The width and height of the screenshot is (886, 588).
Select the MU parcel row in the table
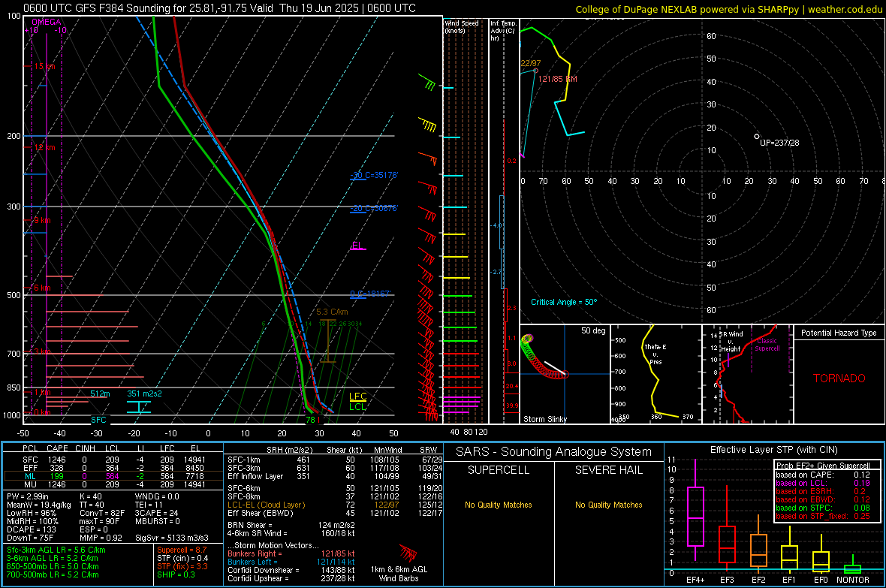(x=113, y=484)
